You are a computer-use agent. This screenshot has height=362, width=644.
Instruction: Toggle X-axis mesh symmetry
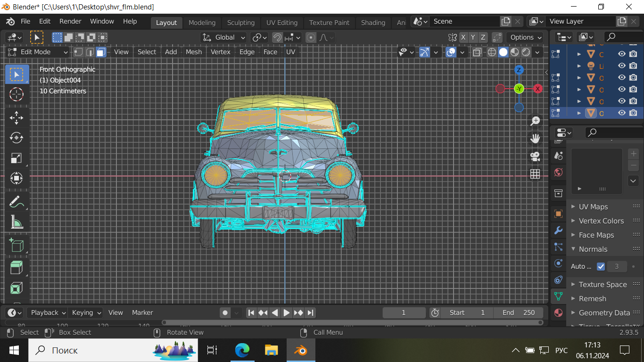pyautogui.click(x=463, y=37)
